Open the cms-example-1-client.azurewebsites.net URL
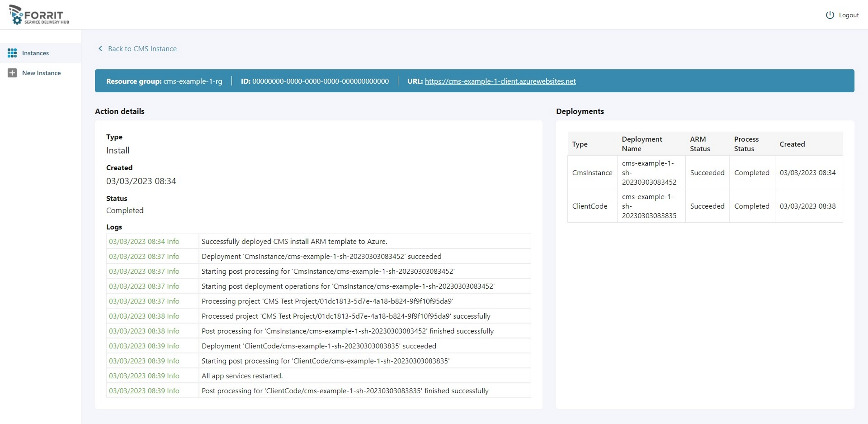868x424 pixels. [500, 81]
